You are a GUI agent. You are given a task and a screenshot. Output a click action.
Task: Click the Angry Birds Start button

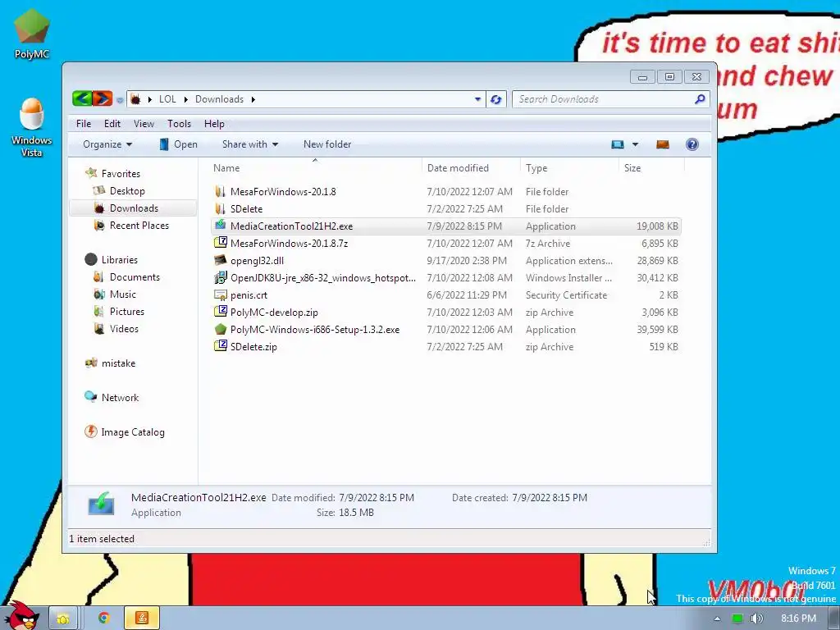point(21,615)
